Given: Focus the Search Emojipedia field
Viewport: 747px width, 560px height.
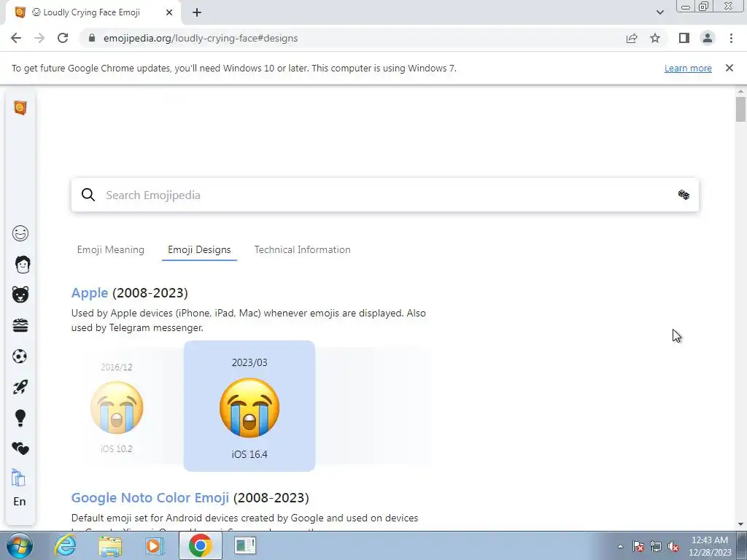Looking at the screenshot, I should (x=385, y=195).
